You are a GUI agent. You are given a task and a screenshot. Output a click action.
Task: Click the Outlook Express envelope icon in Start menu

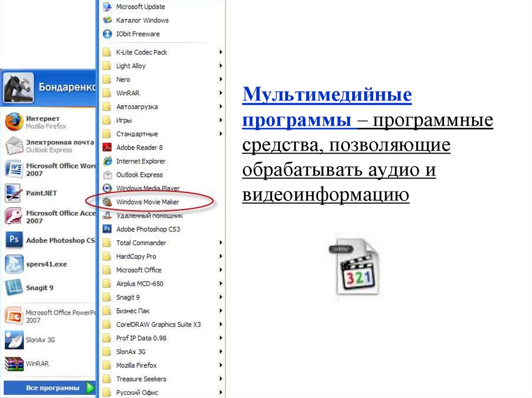[x=14, y=146]
